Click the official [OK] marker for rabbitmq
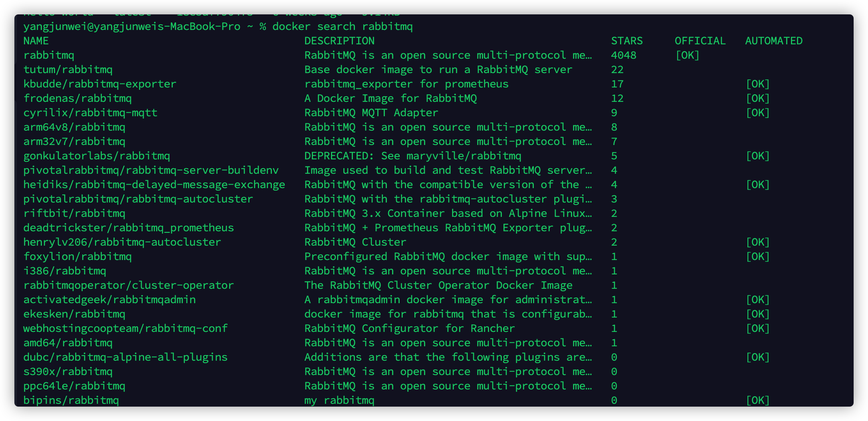868x421 pixels. click(687, 55)
